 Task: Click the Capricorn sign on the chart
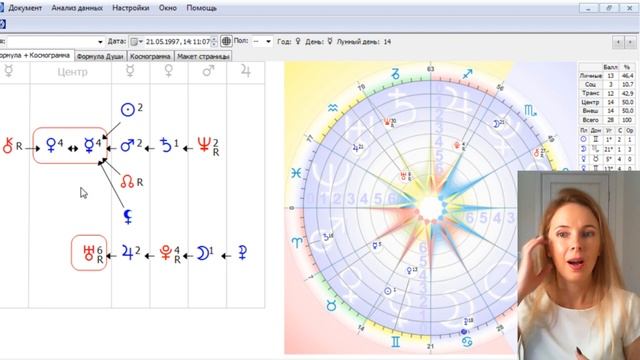coord(396,74)
